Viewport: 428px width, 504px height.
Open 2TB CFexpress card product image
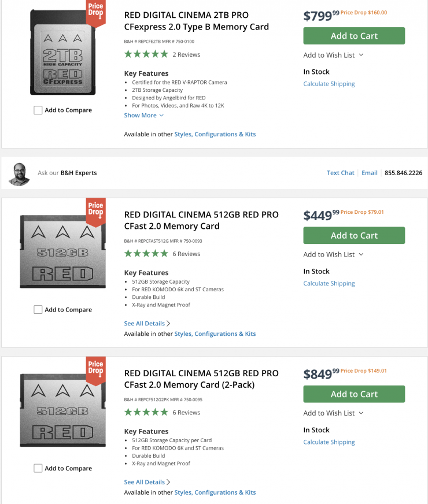62,53
